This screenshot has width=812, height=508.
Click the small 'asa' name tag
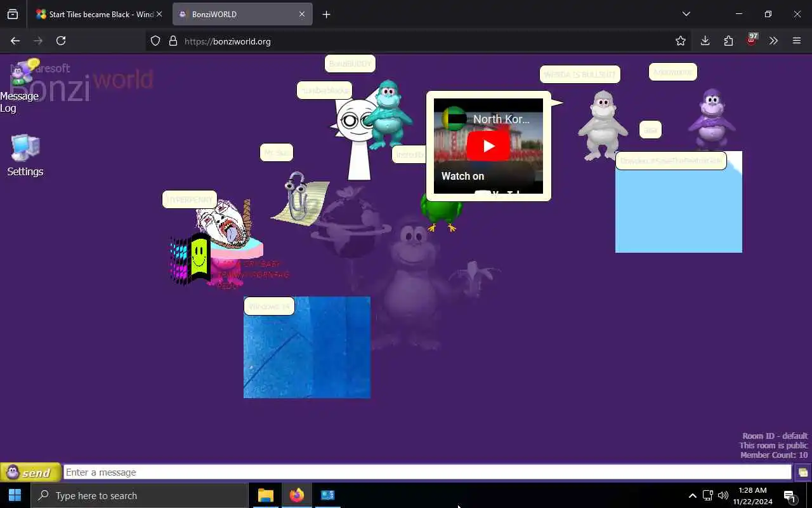coord(650,130)
